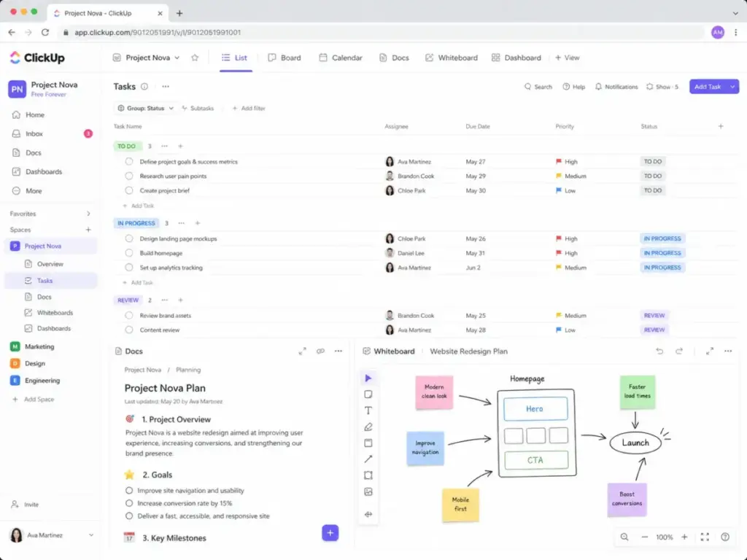Select the pink 'Modern clean look' sticky note

[434, 392]
